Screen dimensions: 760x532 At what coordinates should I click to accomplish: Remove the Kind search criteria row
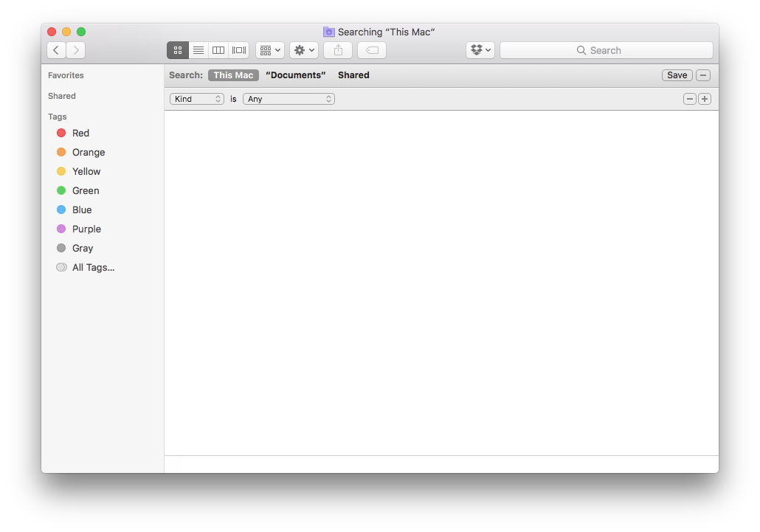pyautogui.click(x=689, y=99)
